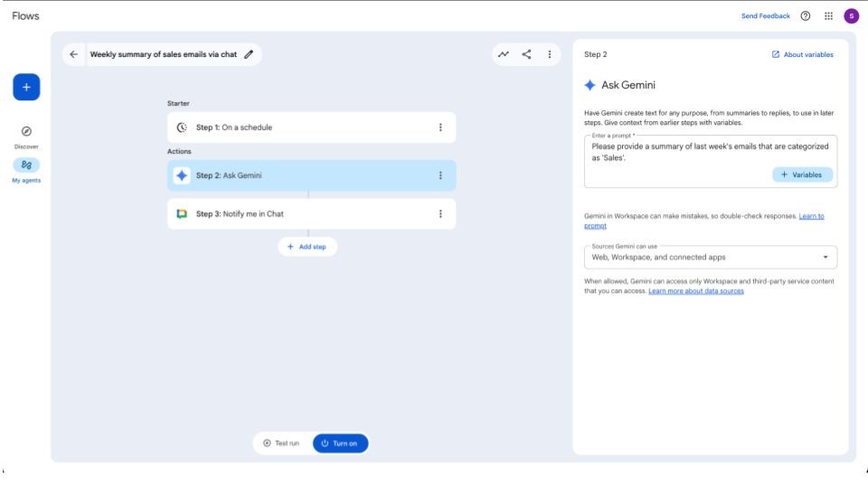Screen dimensions: 868x488
Task: Click the Test run button
Action: click(281, 443)
